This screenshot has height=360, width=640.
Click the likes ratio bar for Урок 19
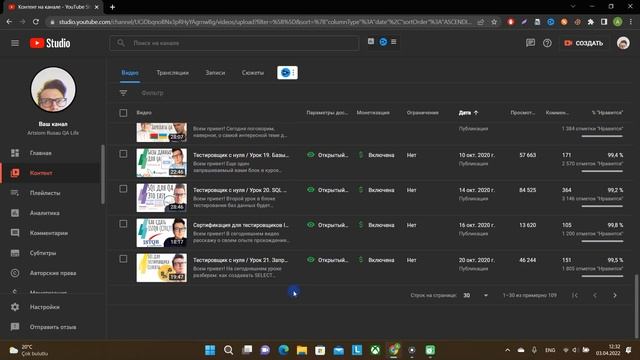(x=602, y=171)
